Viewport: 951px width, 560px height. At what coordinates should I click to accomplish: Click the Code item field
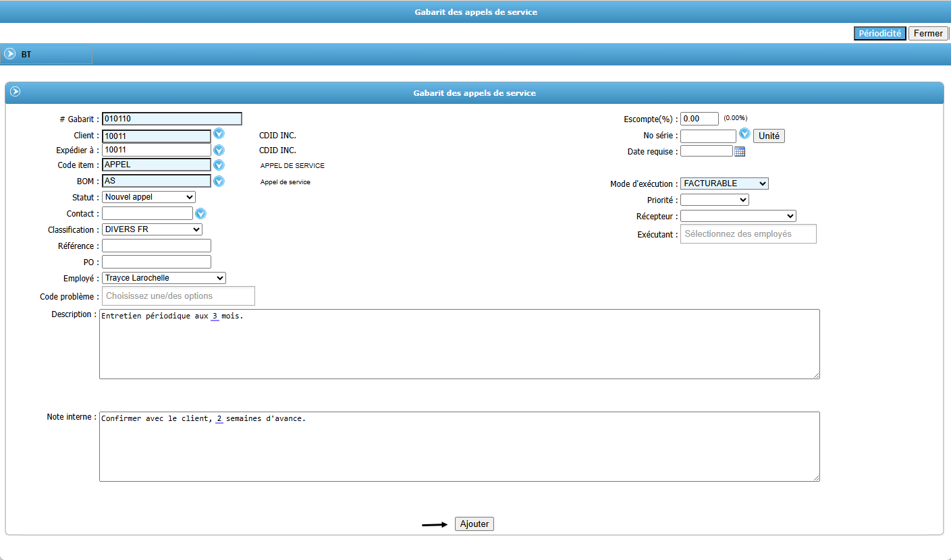[x=157, y=165]
